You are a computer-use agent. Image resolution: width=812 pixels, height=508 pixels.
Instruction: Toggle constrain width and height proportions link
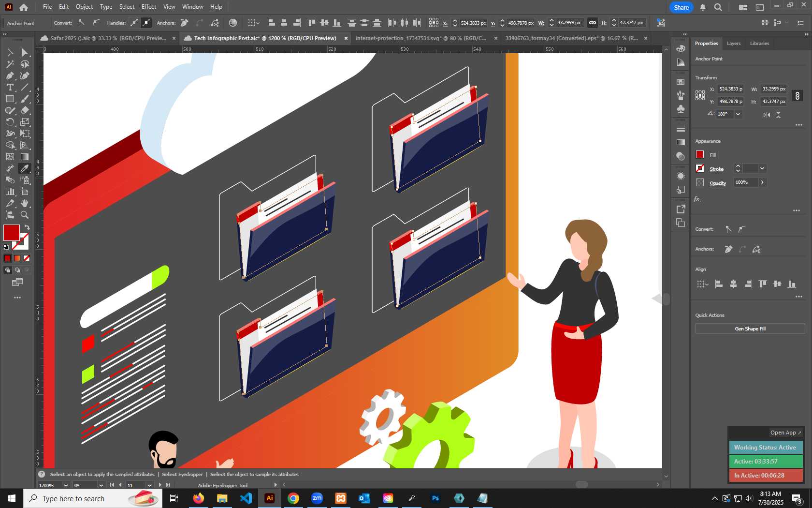[797, 95]
